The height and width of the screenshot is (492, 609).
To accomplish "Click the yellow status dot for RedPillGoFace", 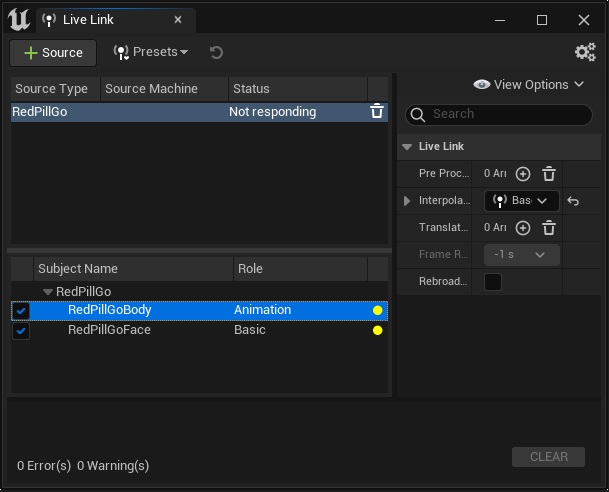I will pos(377,330).
